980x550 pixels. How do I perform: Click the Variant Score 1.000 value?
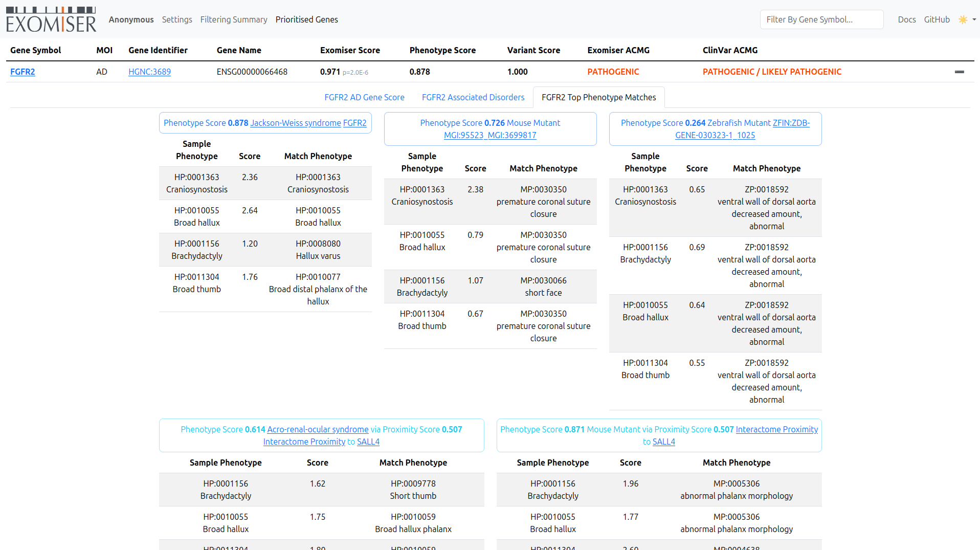(x=517, y=72)
